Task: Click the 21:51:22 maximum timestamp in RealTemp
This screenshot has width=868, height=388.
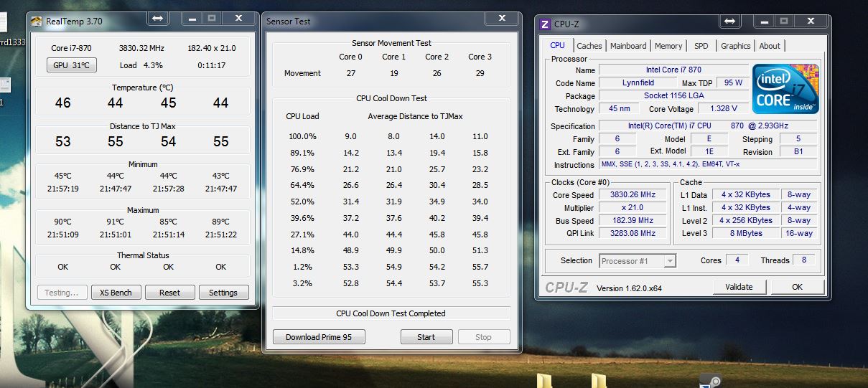Action: coord(221,235)
